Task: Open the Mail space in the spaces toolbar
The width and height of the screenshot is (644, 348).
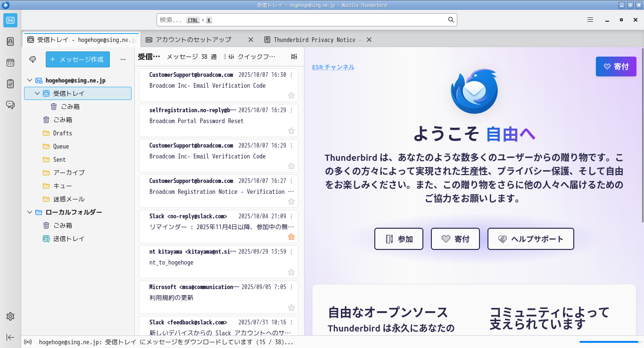Action: [10, 20]
